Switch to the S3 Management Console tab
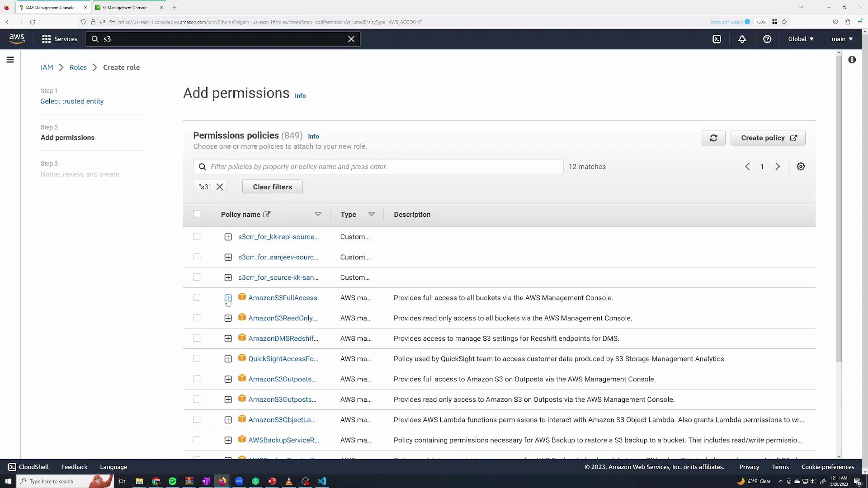 pyautogui.click(x=125, y=7)
